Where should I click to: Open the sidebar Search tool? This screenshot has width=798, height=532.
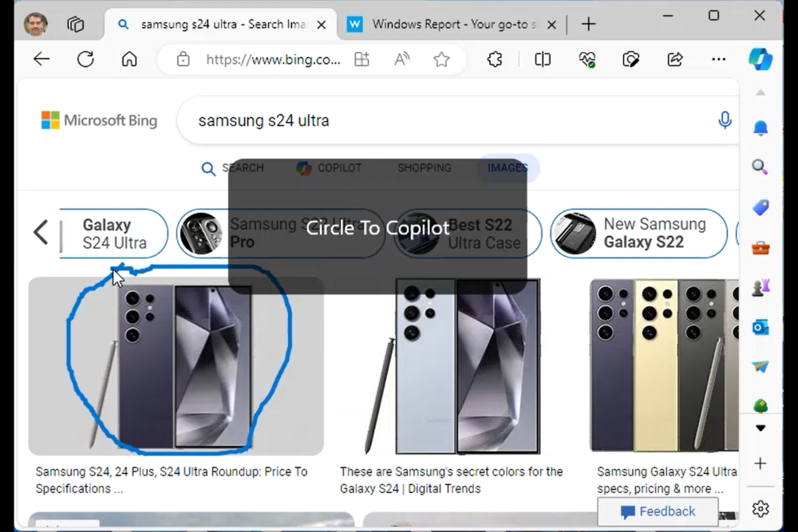(760, 167)
